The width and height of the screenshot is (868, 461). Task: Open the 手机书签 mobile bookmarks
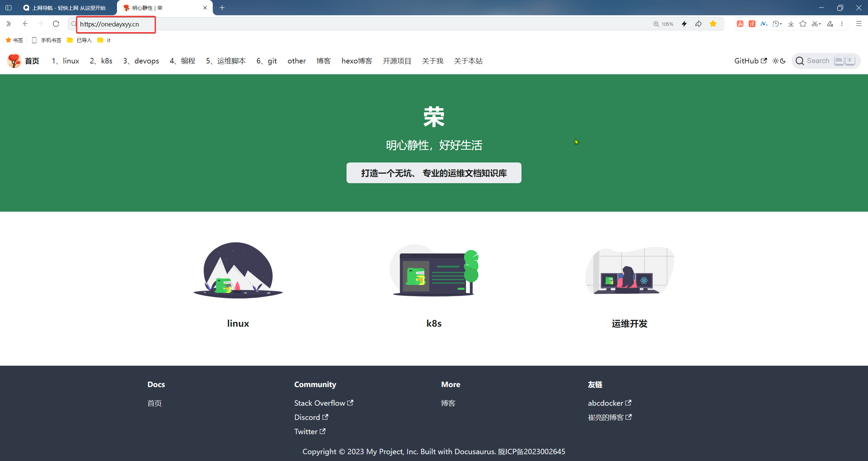[46, 40]
